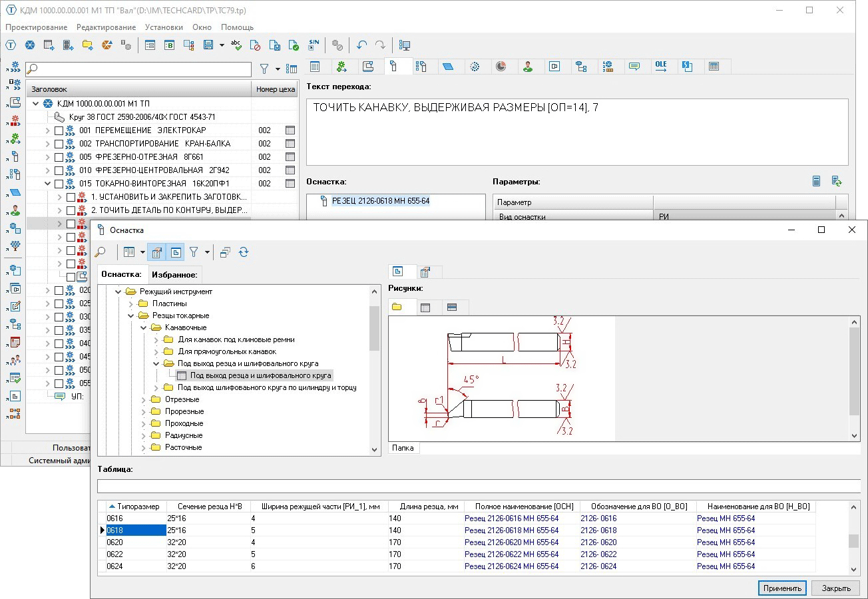Click the S/N toolbar icon
The width and height of the screenshot is (868, 599).
(x=314, y=45)
